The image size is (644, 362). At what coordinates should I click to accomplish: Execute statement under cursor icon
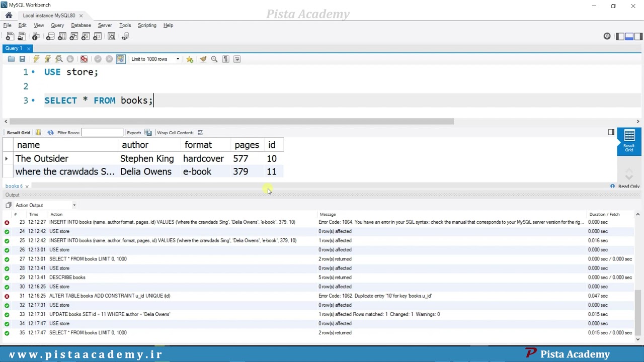(48, 59)
